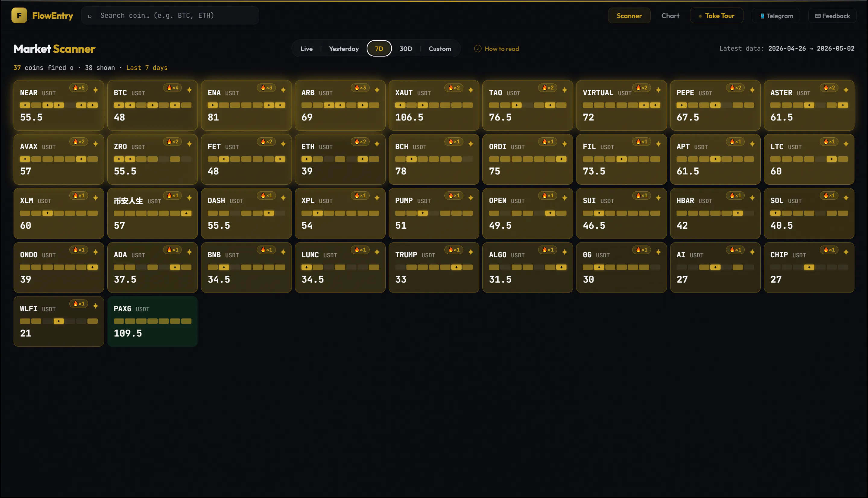
Task: Click the sparkle icon on the ASTER card
Action: click(x=846, y=90)
